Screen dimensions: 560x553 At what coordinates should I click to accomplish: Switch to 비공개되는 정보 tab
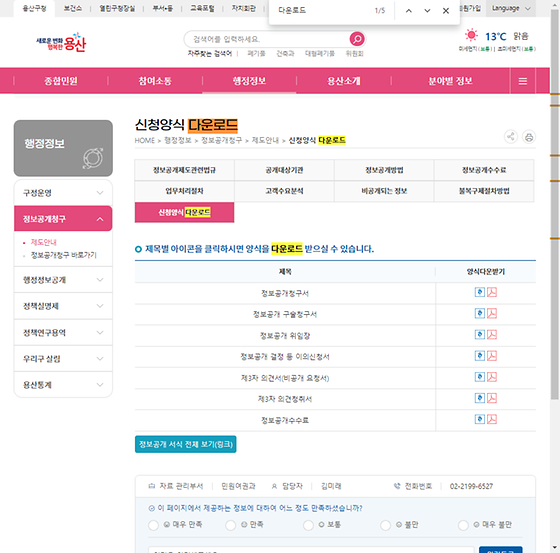(384, 191)
